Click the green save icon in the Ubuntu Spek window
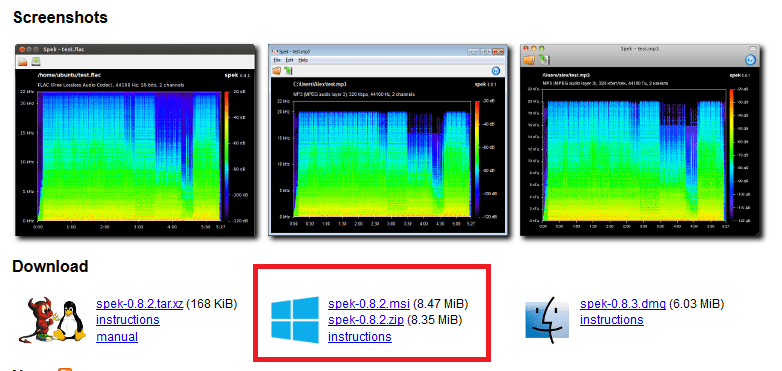Screen dimensions: 782x371 coord(36,62)
